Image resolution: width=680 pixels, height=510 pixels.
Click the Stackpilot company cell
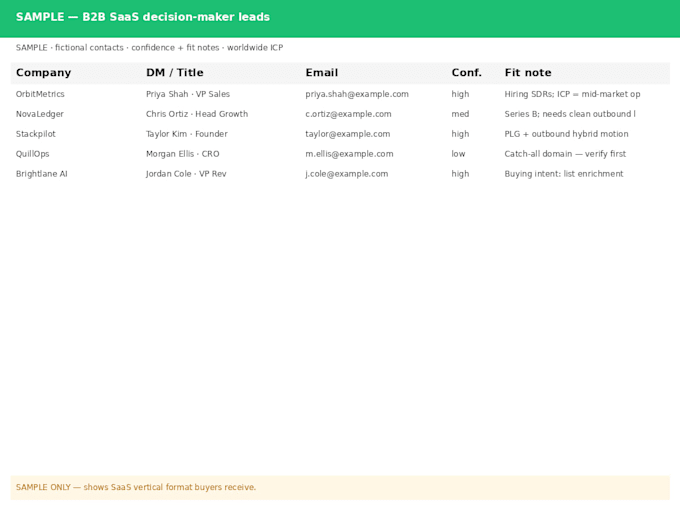(x=36, y=134)
